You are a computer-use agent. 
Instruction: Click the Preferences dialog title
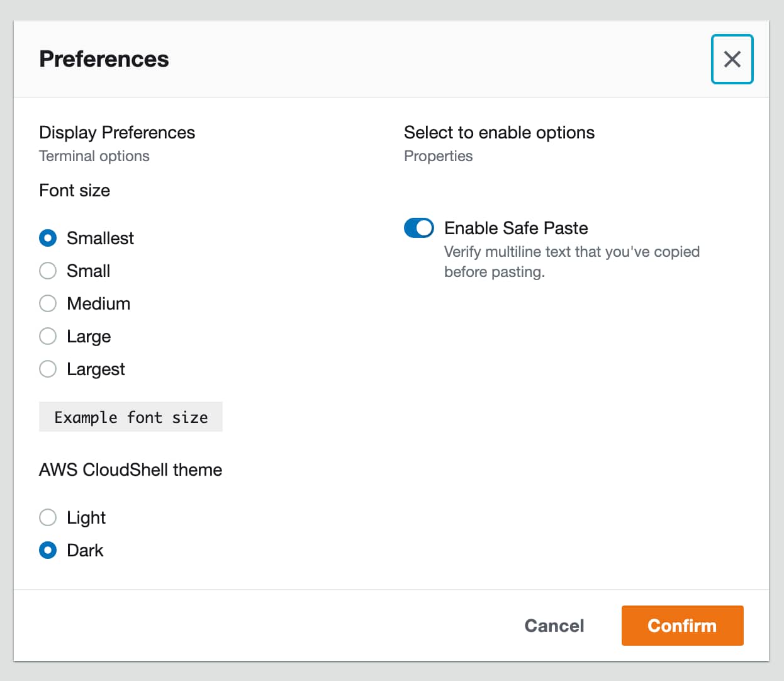tap(104, 59)
